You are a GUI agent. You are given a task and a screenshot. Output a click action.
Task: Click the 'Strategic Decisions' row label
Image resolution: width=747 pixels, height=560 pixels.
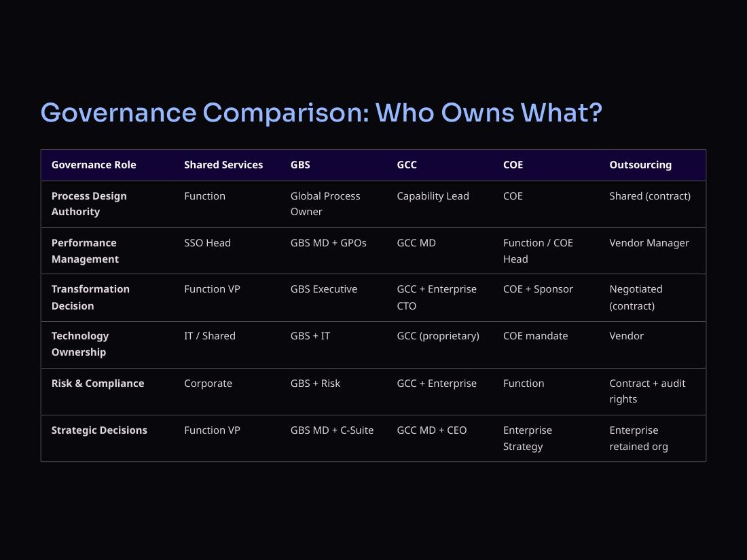click(x=99, y=430)
